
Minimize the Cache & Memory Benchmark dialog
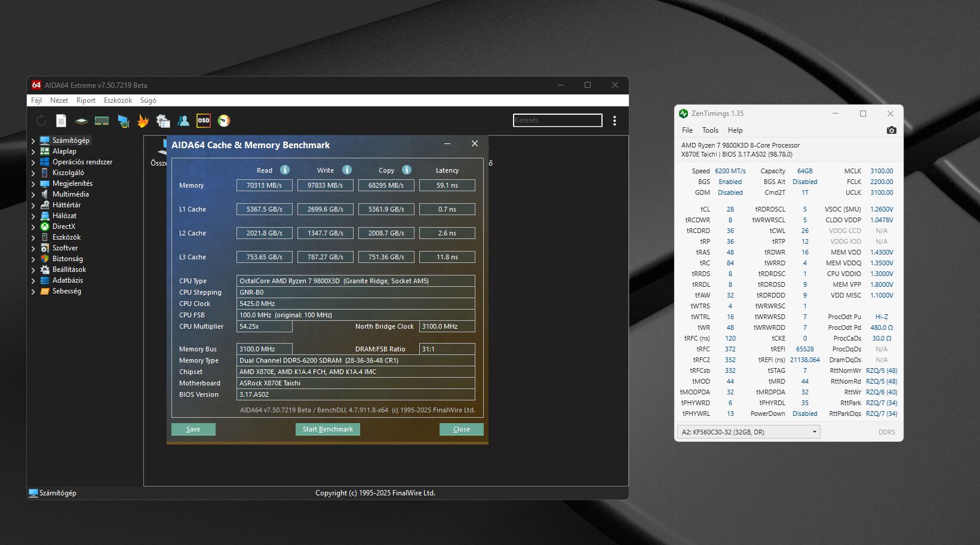click(447, 143)
